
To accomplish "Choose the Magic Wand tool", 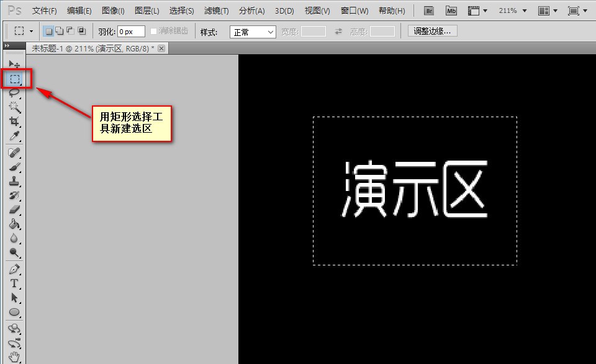I will click(x=14, y=107).
